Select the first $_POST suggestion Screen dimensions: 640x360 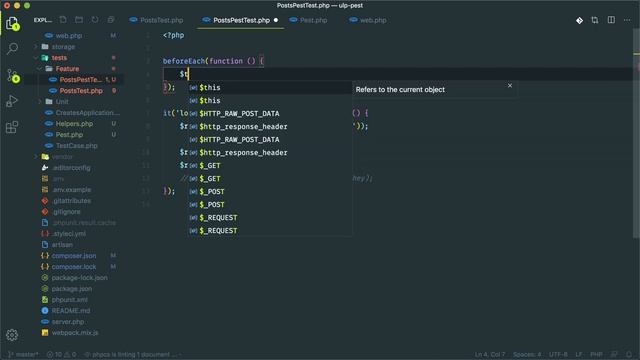click(270, 192)
